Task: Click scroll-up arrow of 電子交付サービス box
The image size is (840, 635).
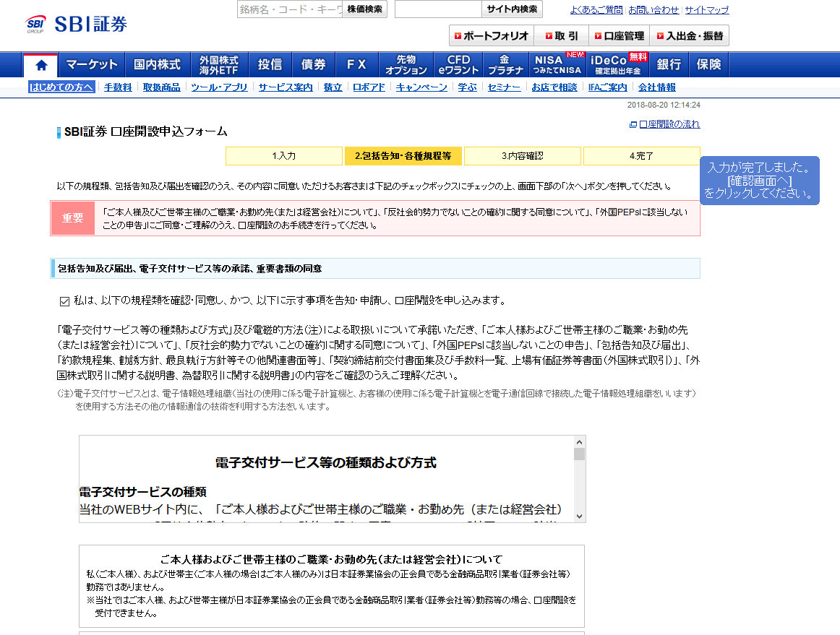Action: click(x=579, y=441)
